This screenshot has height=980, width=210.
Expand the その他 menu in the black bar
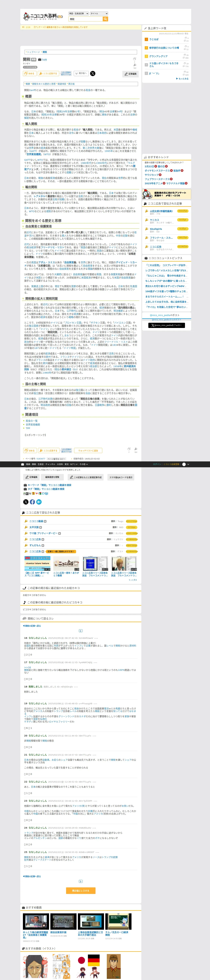(x=83, y=464)
